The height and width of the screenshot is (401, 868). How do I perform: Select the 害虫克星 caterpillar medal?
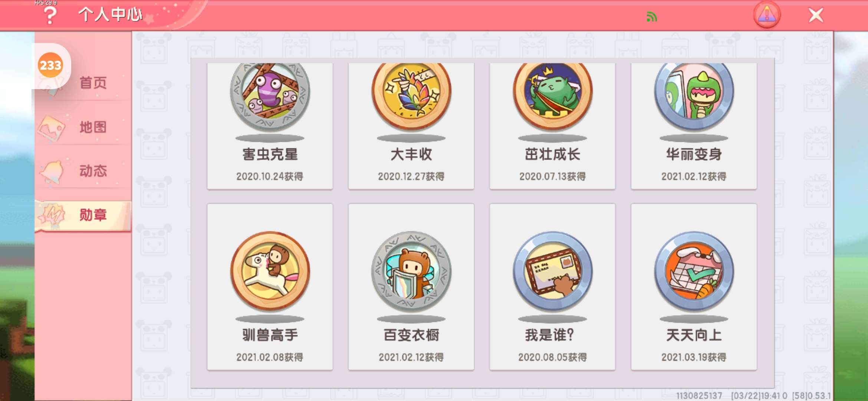270,125
